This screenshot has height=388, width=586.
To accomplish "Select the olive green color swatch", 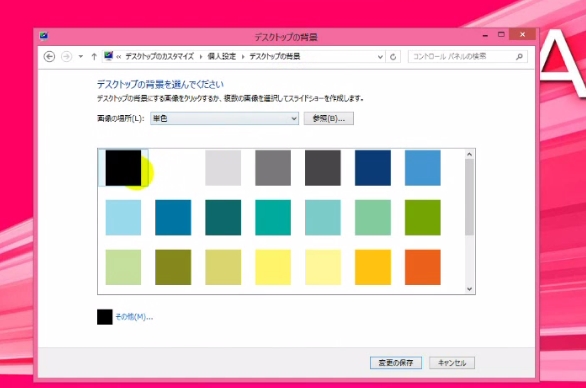I will (x=173, y=267).
